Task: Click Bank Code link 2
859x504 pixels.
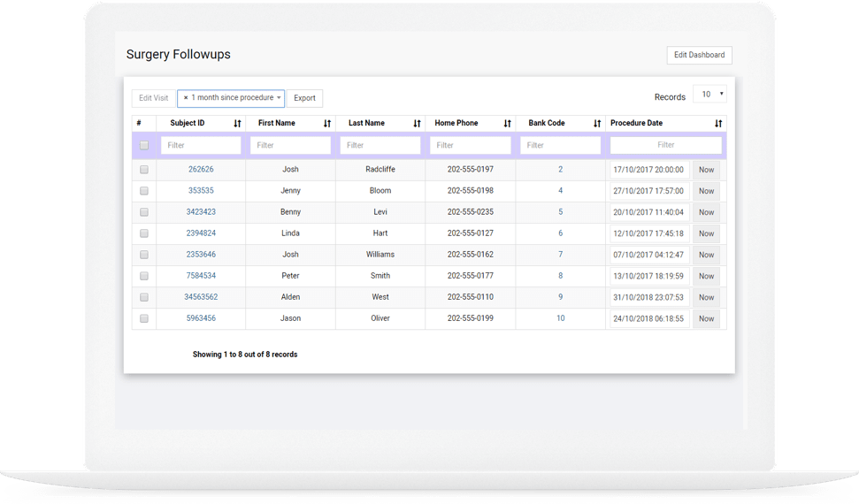Action: coord(561,169)
